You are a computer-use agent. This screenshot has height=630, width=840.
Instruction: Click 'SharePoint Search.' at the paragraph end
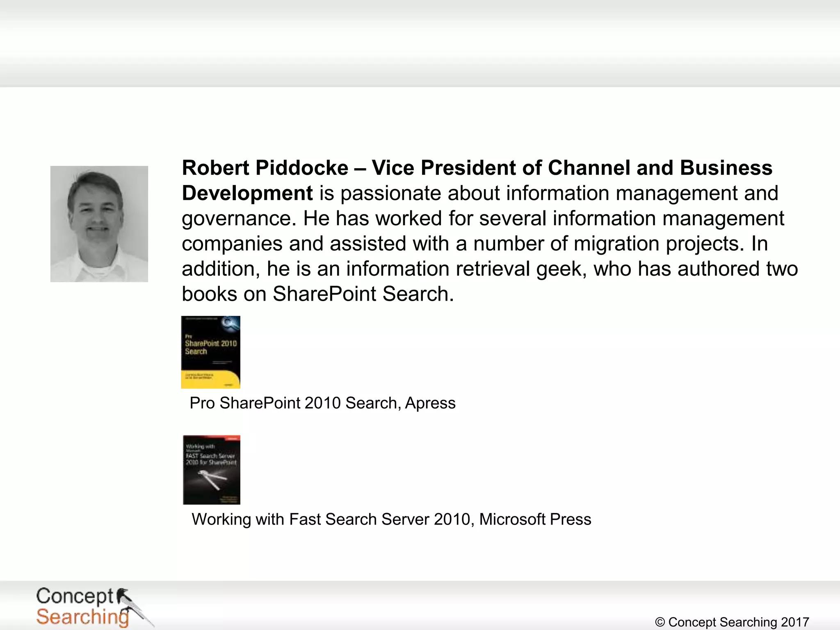tap(363, 294)
